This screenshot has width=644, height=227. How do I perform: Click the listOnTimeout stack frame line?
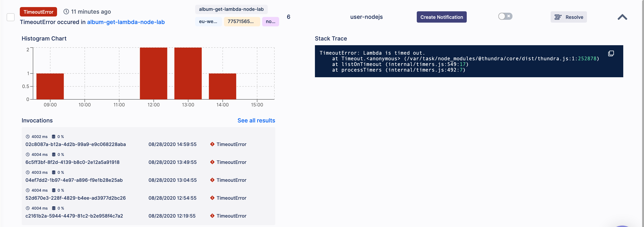(400, 65)
